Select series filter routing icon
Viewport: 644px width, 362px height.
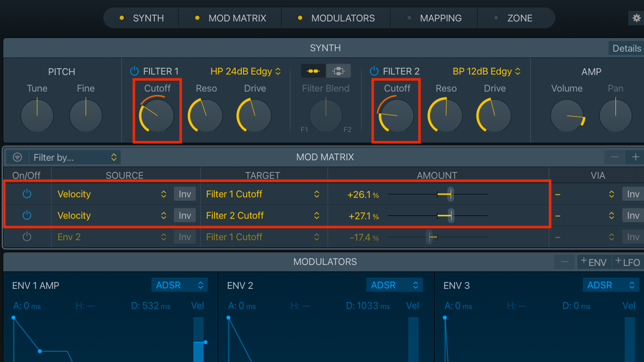(313, 71)
